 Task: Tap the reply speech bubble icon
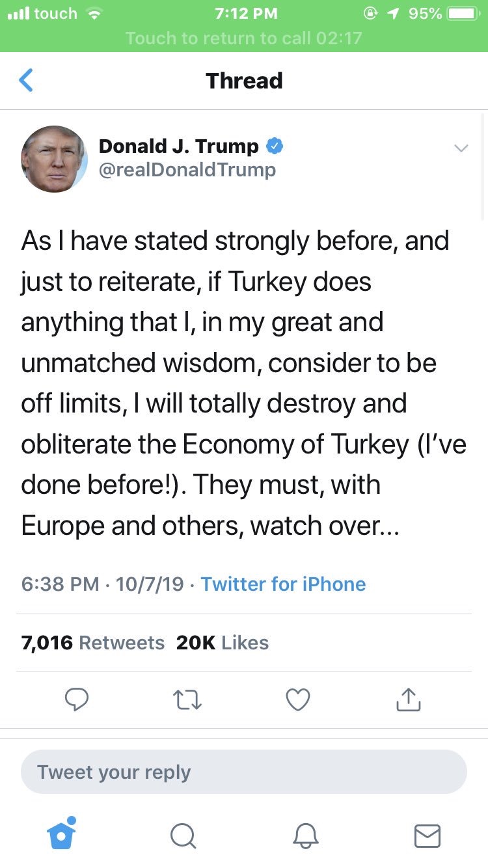pos(77,699)
